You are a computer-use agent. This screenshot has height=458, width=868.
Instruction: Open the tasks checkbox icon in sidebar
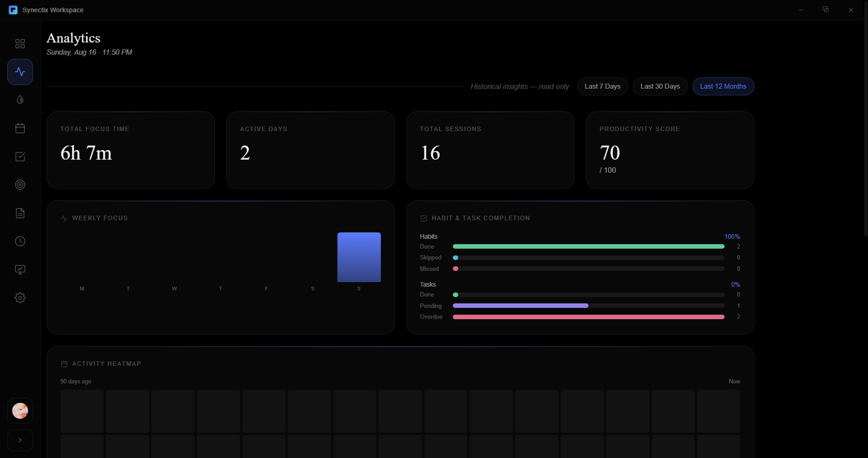20,156
